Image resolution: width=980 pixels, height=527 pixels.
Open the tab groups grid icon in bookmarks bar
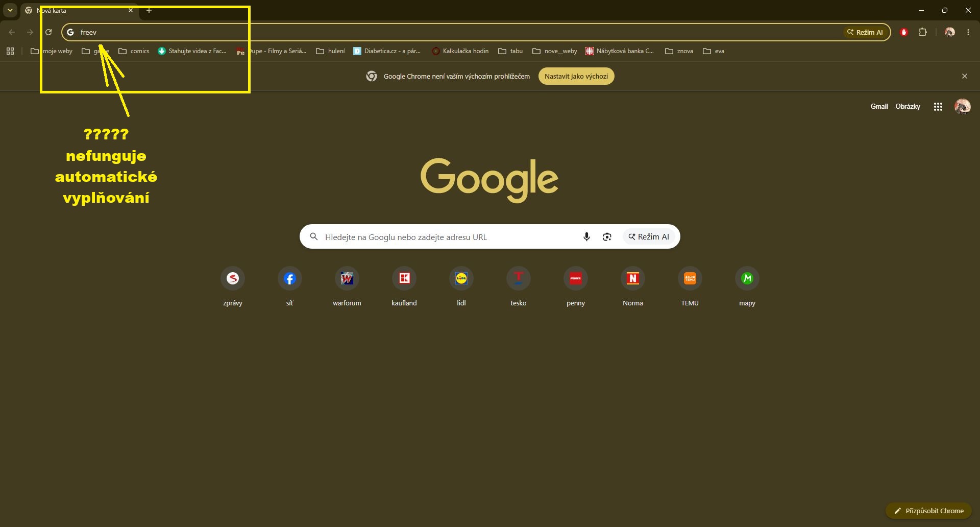[x=10, y=51]
